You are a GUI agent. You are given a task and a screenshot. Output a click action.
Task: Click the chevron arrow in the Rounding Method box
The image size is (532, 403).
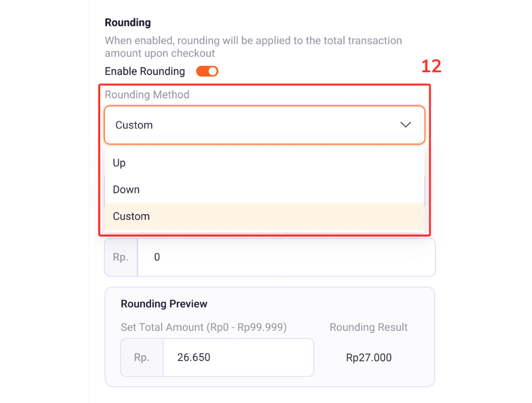pyautogui.click(x=405, y=125)
